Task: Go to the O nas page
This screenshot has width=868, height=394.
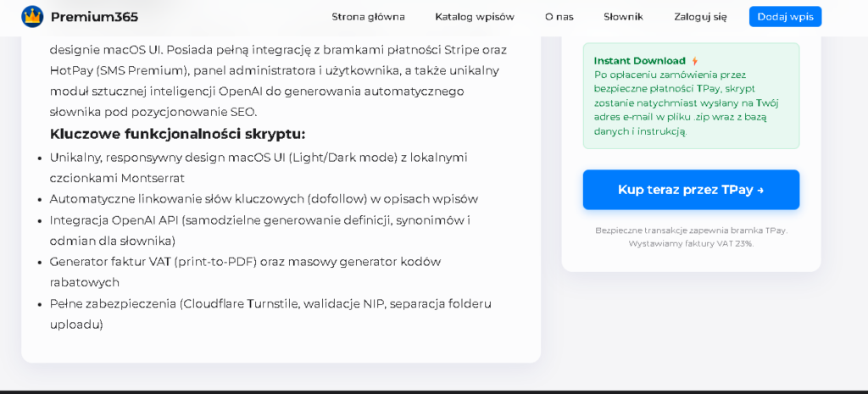Action: tap(559, 17)
